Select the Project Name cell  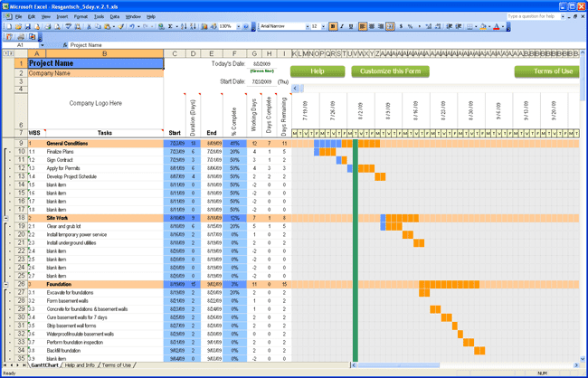(x=96, y=63)
